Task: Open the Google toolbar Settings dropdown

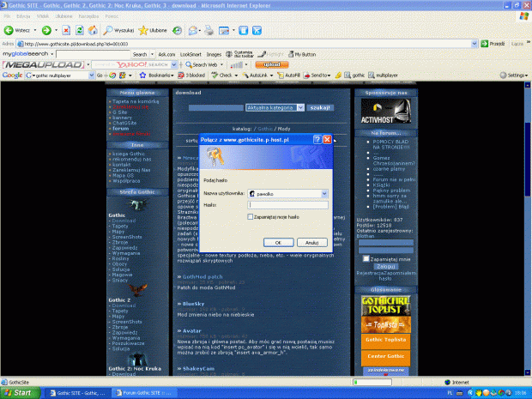Action: [514, 76]
